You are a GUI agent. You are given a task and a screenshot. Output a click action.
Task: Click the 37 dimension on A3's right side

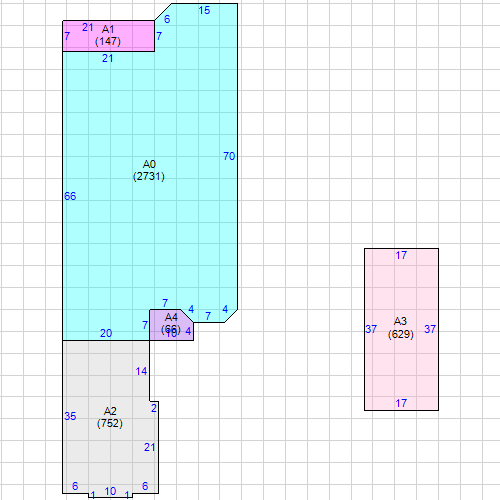coord(430,329)
